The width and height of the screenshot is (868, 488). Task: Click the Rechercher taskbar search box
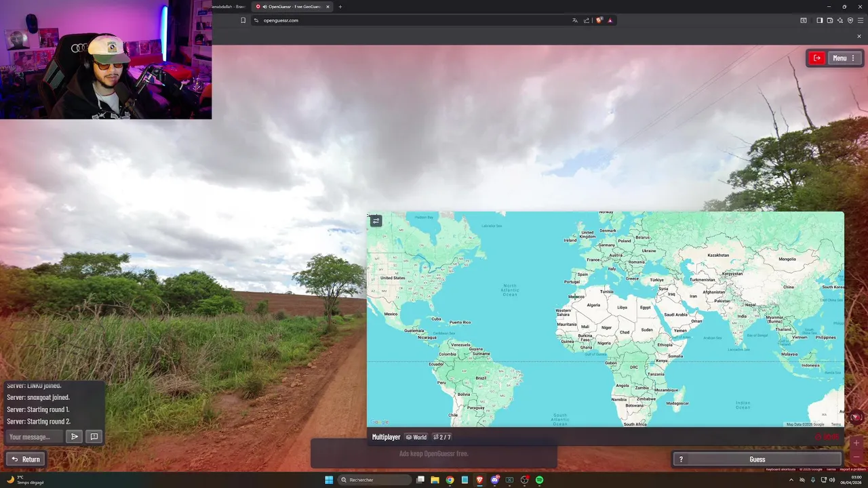(x=374, y=480)
